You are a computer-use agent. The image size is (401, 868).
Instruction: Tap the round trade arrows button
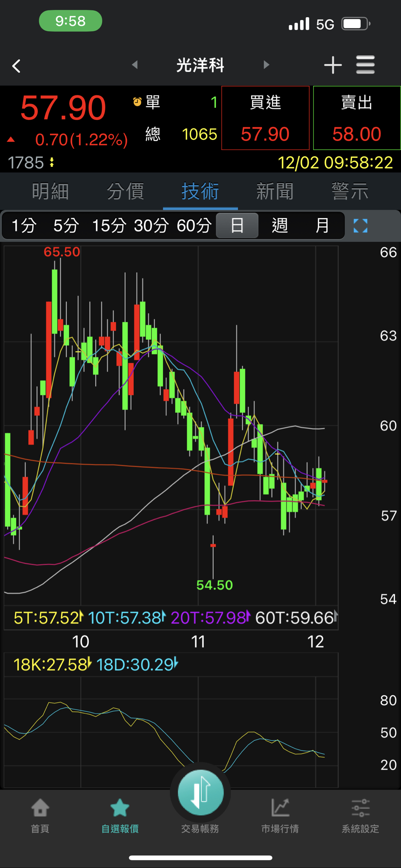(x=200, y=792)
